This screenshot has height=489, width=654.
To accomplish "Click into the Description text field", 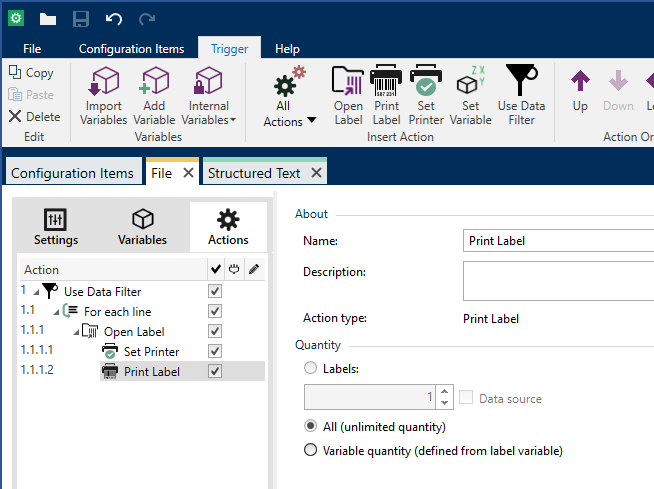I will [x=558, y=281].
